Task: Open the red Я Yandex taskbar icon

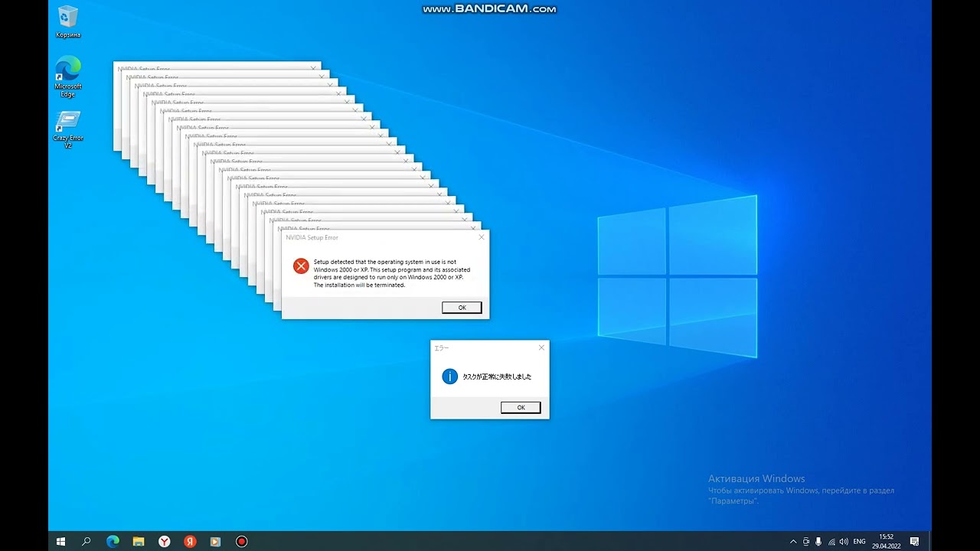Action: (x=190, y=541)
